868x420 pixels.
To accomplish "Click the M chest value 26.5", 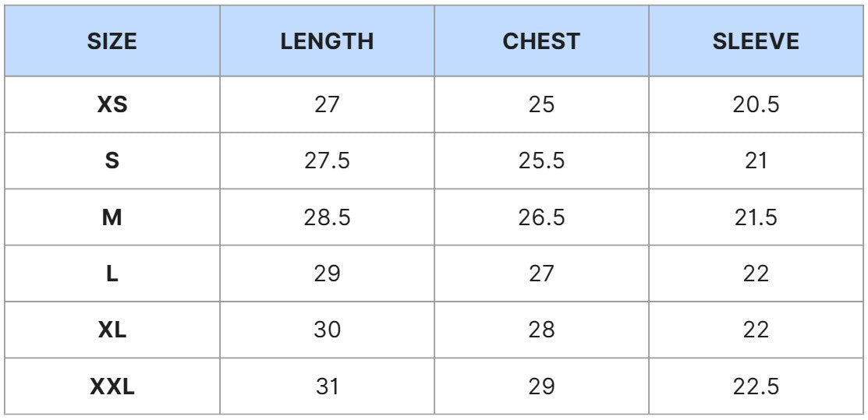I will pyautogui.click(x=541, y=217).
